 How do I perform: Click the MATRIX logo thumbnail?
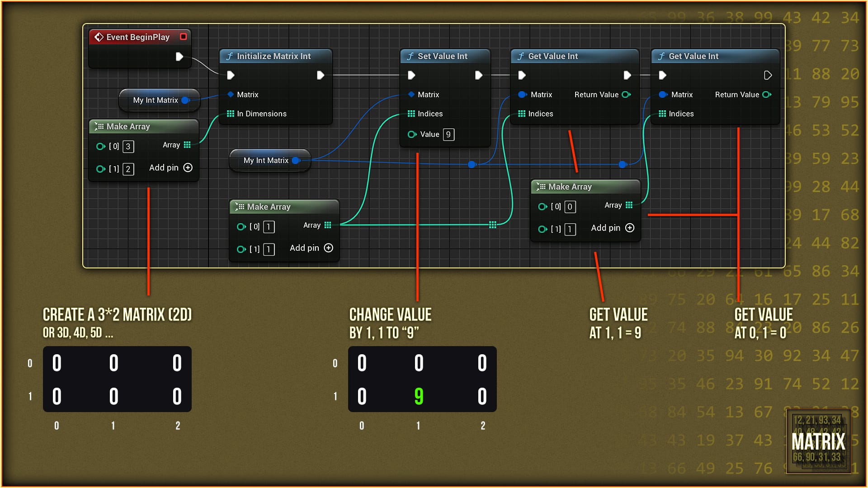click(818, 441)
